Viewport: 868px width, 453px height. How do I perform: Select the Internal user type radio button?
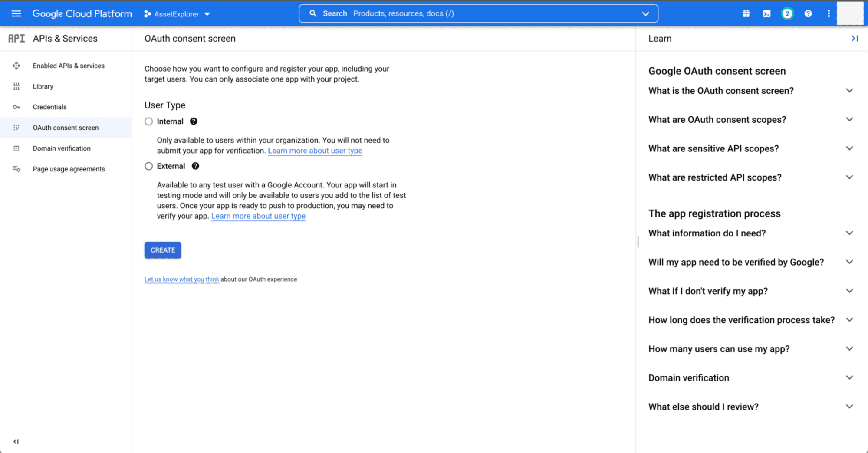coord(149,121)
